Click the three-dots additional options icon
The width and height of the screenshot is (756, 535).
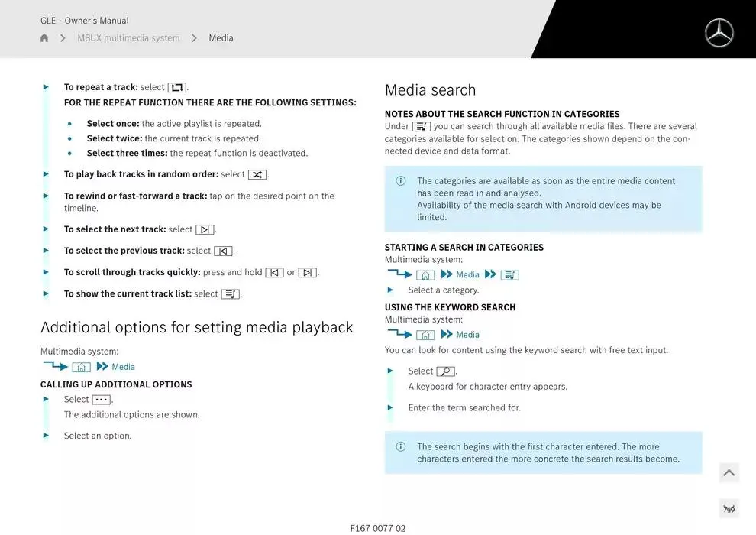(101, 400)
